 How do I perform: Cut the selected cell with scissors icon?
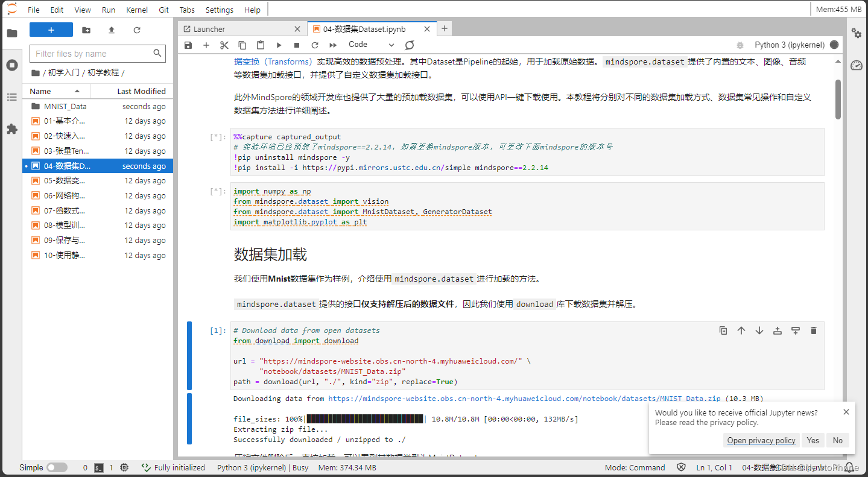pyautogui.click(x=224, y=45)
